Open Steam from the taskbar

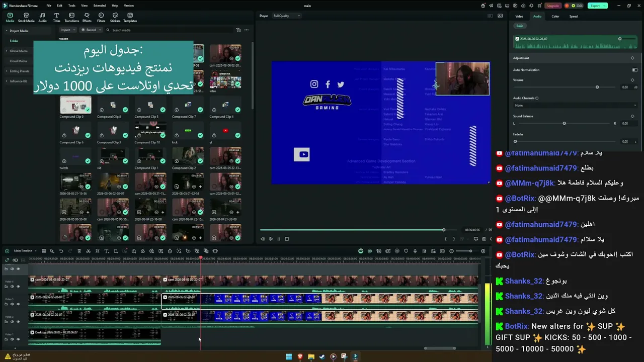tap(323, 357)
